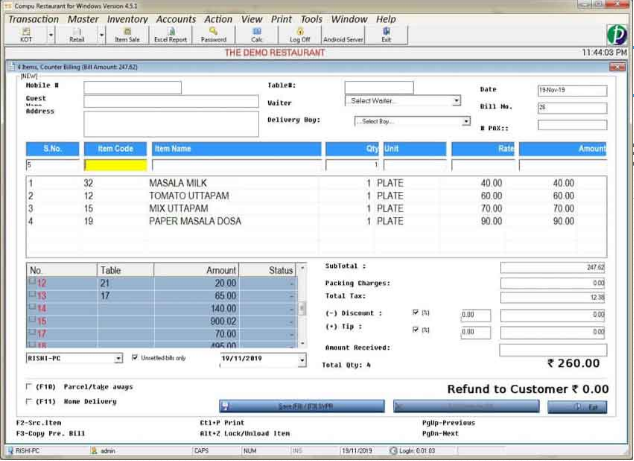Launch the Calc calculator icon

[257, 35]
